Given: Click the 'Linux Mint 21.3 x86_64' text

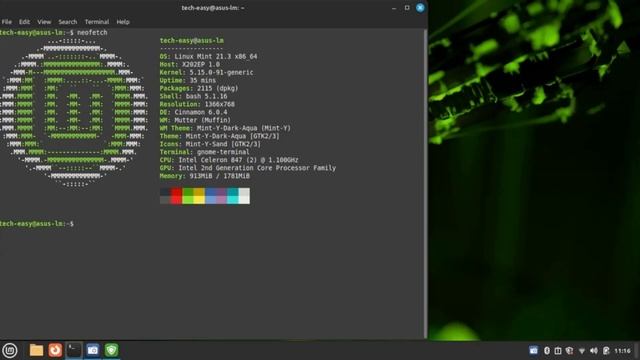Looking at the screenshot, I should (216, 56).
